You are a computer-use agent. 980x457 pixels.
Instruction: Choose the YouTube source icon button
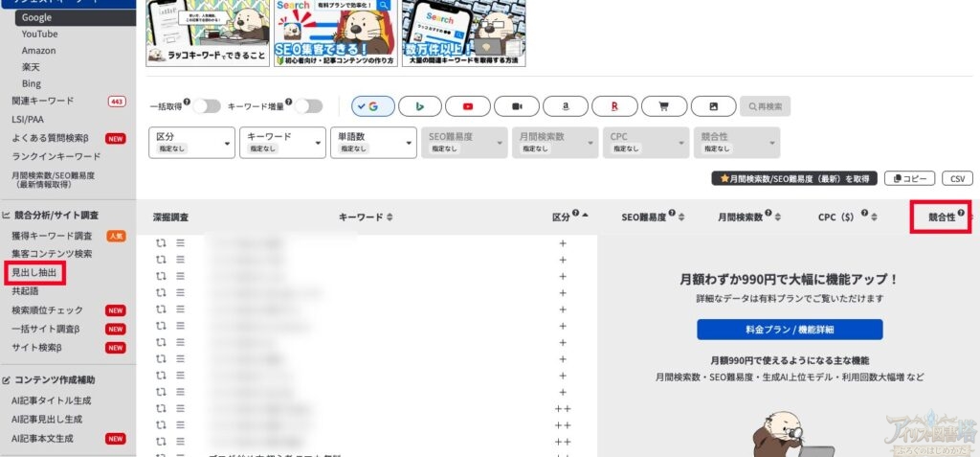(468, 106)
